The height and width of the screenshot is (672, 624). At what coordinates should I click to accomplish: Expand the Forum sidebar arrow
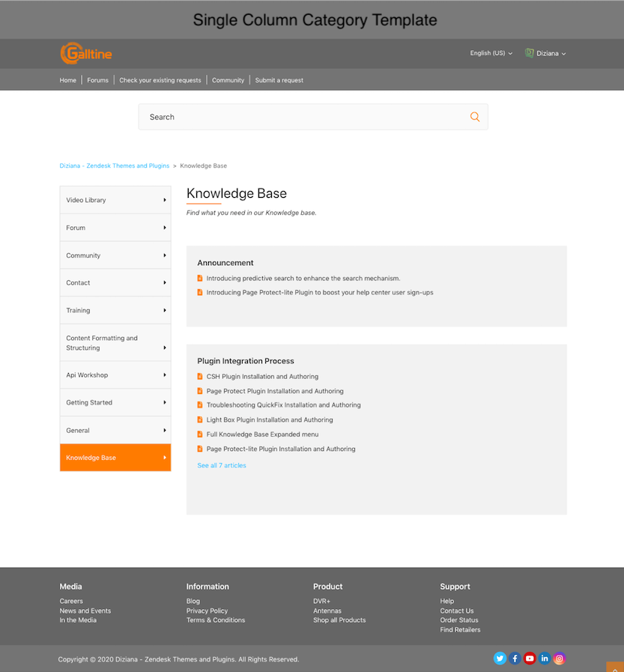pyautogui.click(x=165, y=228)
